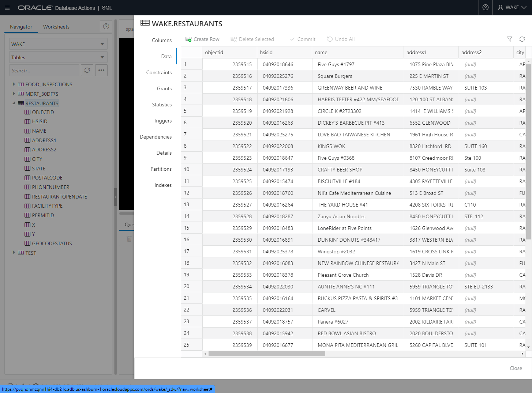Open the Tables object type dropdown
Viewport: 532px width, 393px height.
click(x=58, y=57)
